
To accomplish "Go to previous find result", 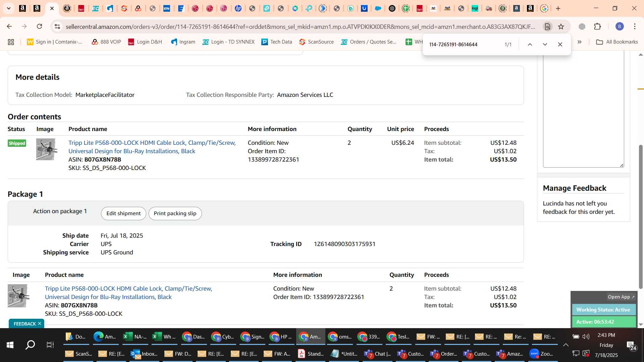I will tap(530, 45).
